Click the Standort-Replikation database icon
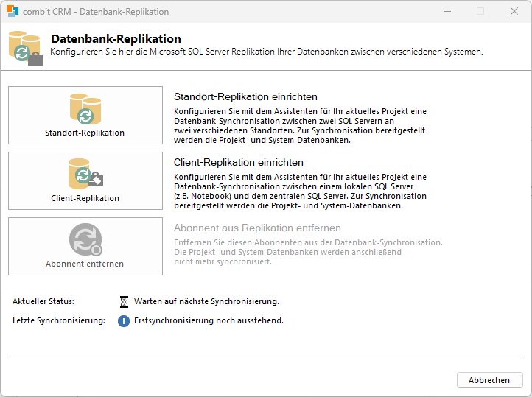The image size is (532, 397). point(85,109)
